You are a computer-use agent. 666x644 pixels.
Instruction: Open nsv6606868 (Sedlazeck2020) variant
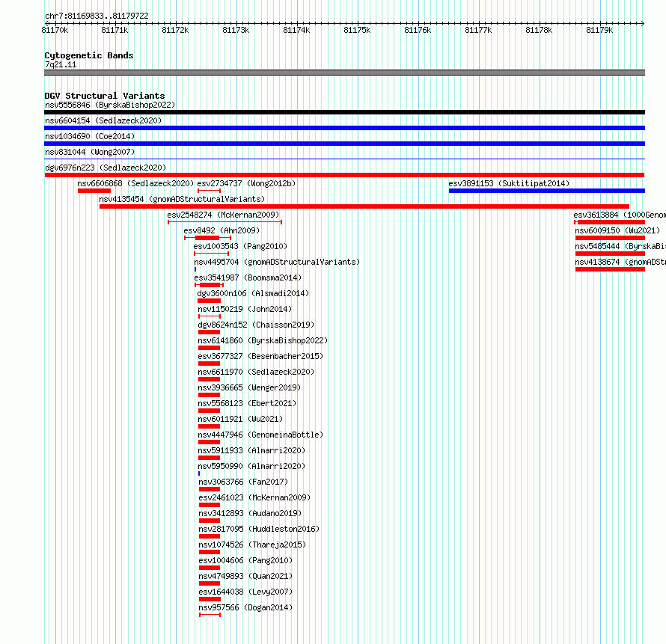(x=135, y=183)
